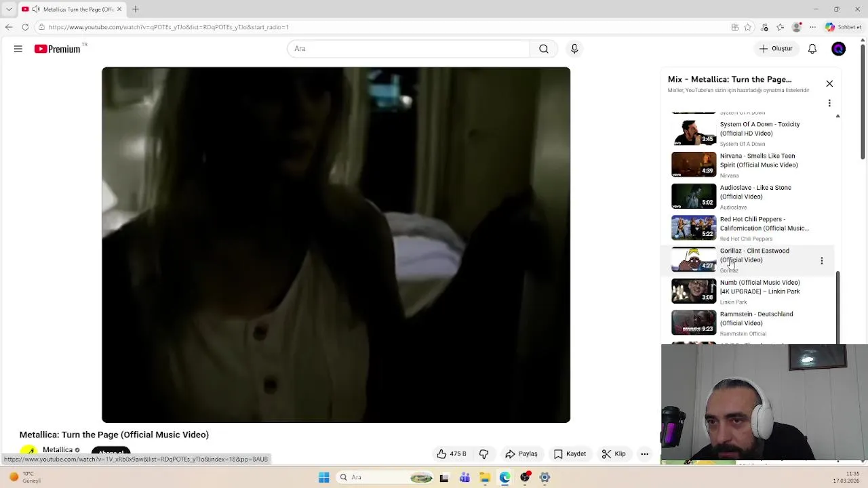Open the favorites list icon
This screenshot has width=868, height=488.
[x=781, y=27]
